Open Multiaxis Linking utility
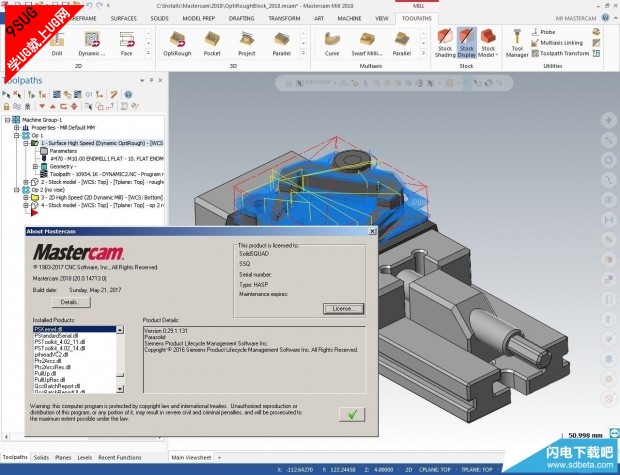The width and height of the screenshot is (620, 475). click(x=557, y=42)
